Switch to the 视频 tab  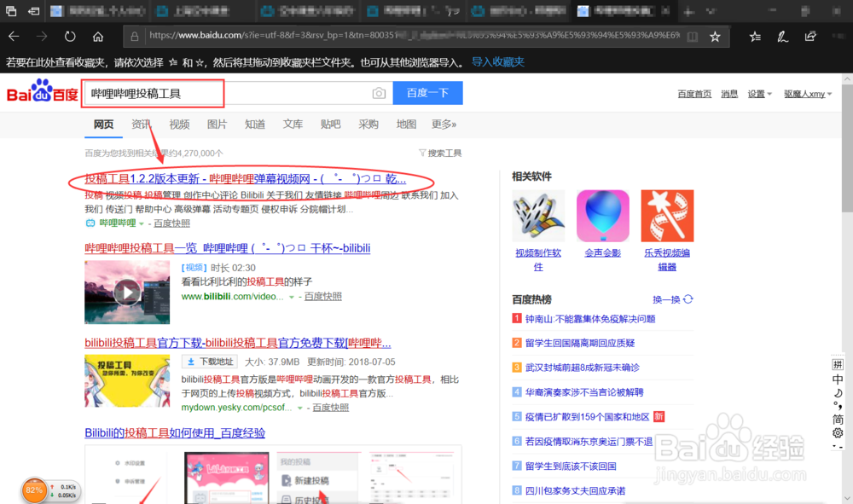(179, 125)
